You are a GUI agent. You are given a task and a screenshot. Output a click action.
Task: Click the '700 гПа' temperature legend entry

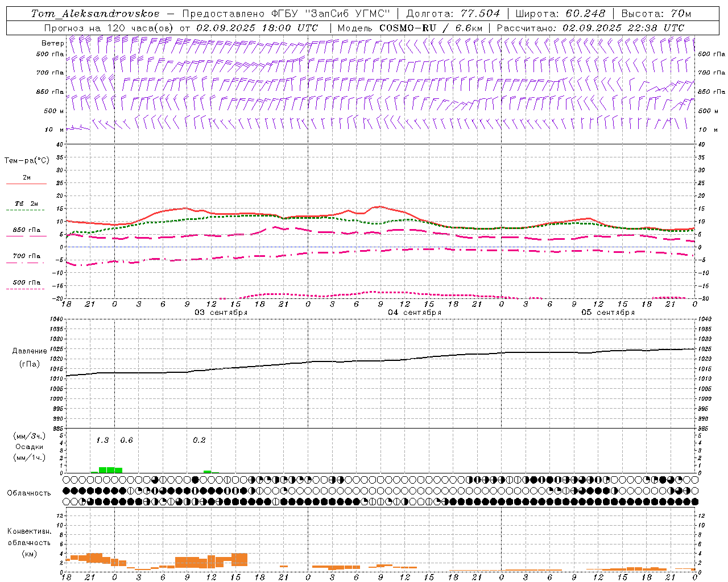tap(27, 256)
